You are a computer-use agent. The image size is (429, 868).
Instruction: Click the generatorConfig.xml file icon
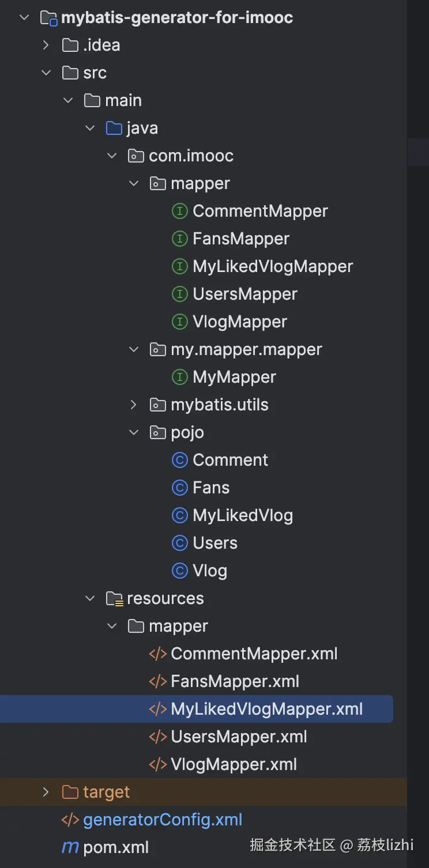(70, 820)
